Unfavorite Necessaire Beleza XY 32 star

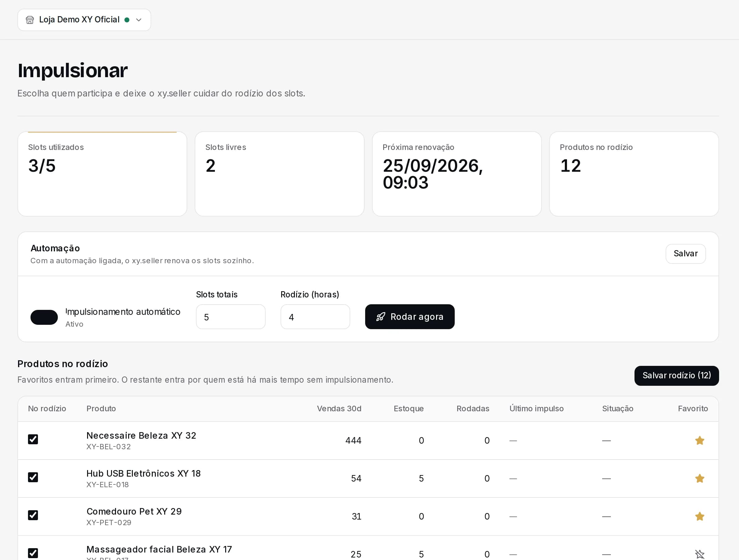[x=699, y=441]
